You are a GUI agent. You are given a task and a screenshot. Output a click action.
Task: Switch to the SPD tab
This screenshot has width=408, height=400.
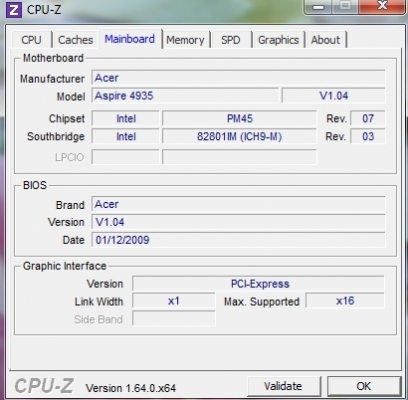tap(231, 40)
